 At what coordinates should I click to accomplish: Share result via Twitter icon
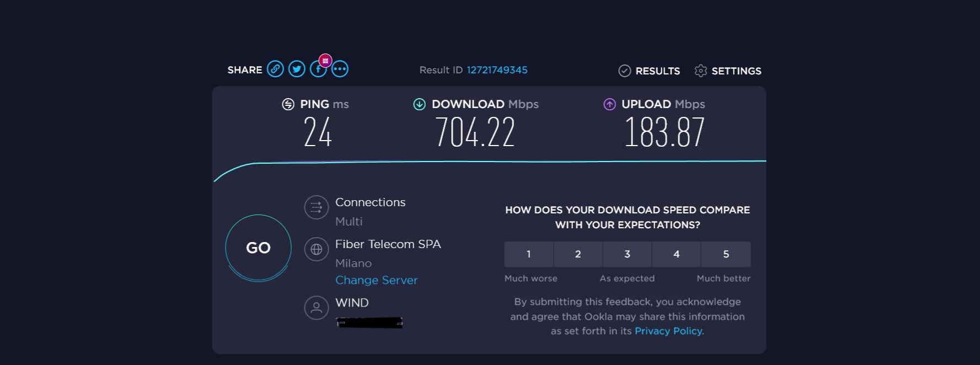297,69
